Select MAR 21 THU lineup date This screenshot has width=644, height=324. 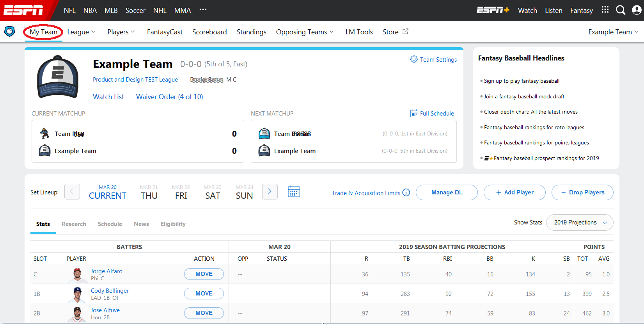tap(149, 192)
